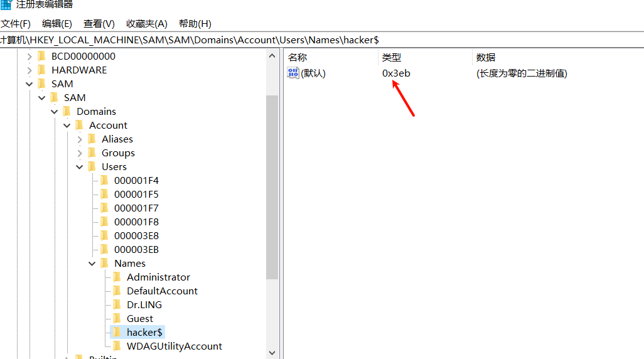Collapse the Domains key
The image size is (644, 359).
click(55, 112)
